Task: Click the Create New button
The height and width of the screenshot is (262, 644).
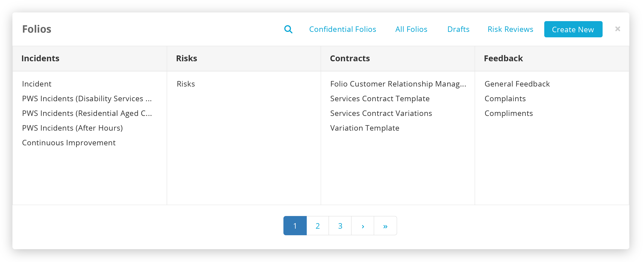Action: [573, 29]
